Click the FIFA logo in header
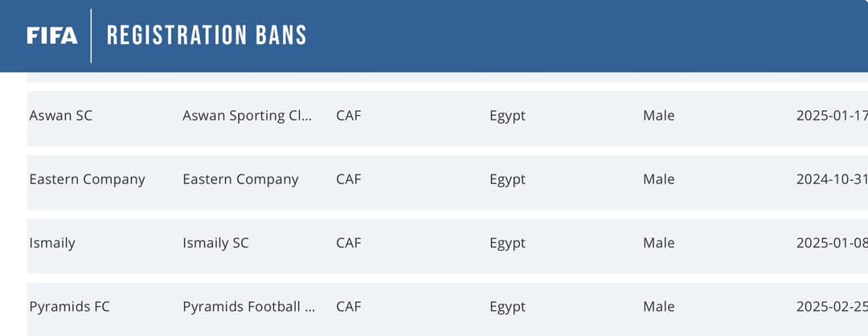 (x=52, y=36)
